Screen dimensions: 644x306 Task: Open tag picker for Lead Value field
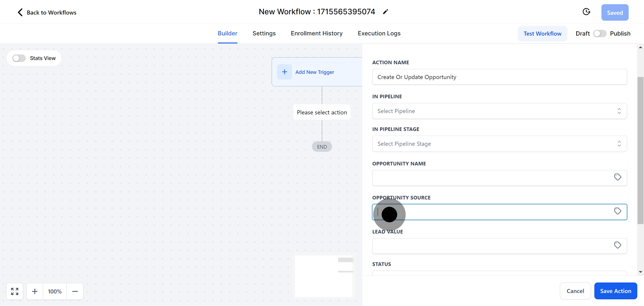[617, 245]
